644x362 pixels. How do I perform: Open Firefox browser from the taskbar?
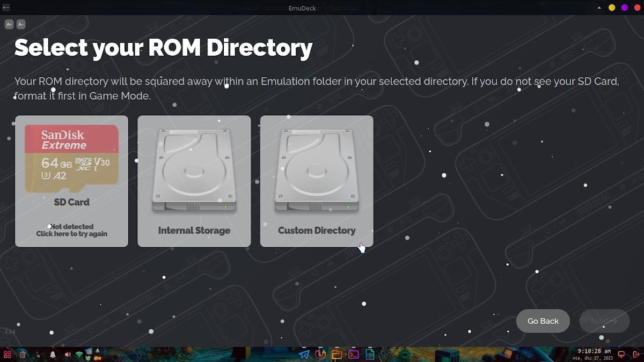(321, 354)
